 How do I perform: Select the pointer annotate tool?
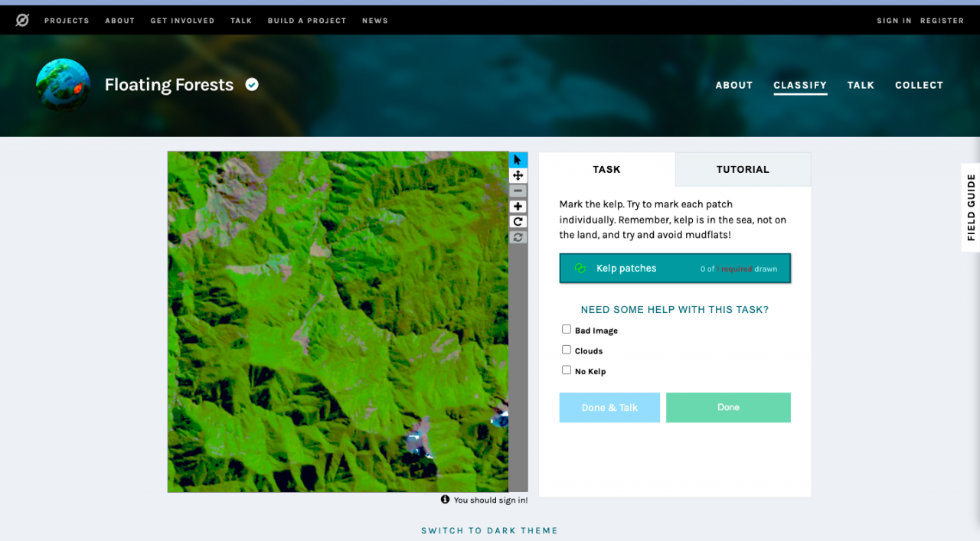point(518,160)
